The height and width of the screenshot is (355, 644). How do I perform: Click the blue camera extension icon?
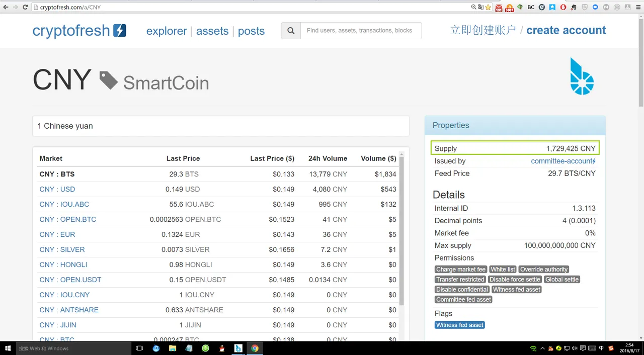(595, 7)
